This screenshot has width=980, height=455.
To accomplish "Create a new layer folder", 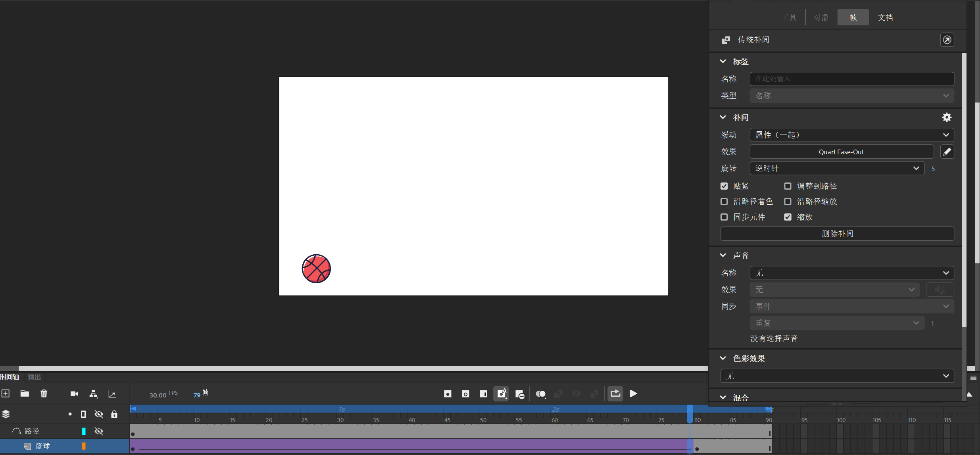I will [x=25, y=394].
